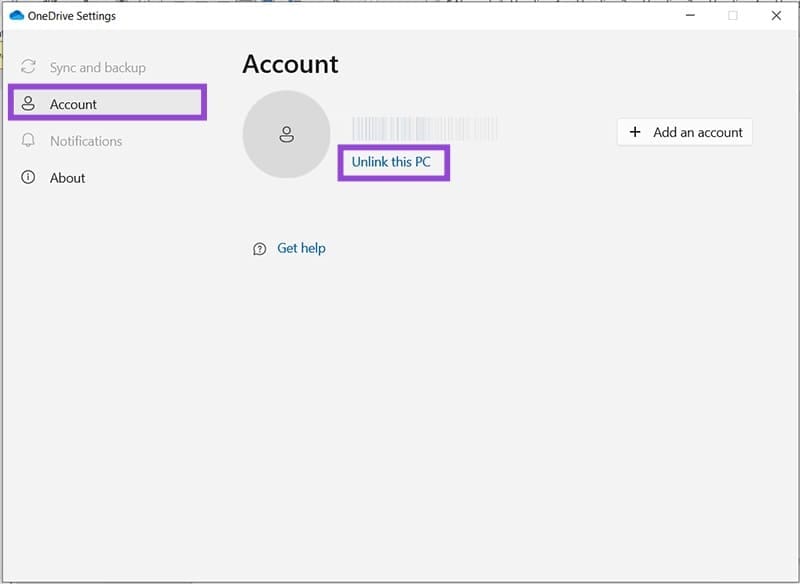
Task: Close the OneDrive Settings window
Action: (x=777, y=16)
